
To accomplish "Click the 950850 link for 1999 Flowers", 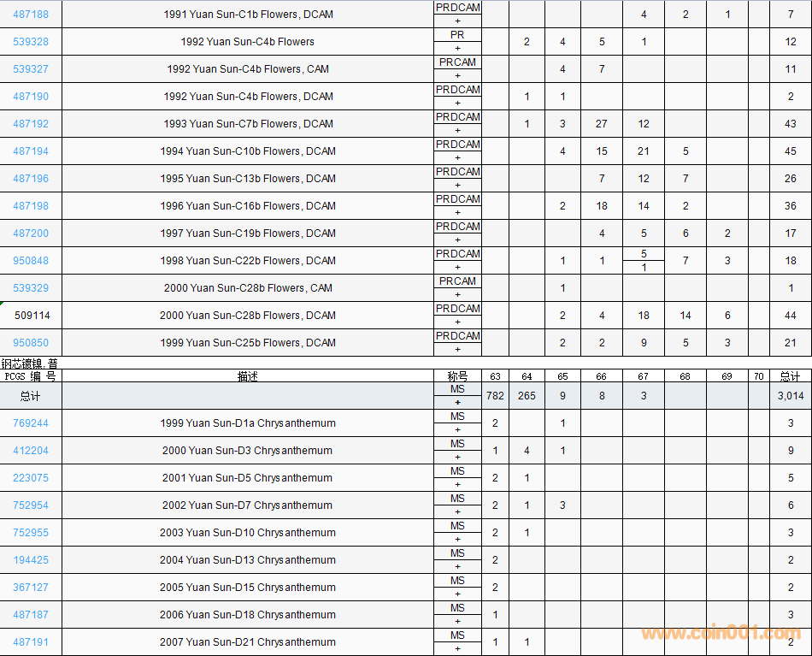I will [31, 343].
